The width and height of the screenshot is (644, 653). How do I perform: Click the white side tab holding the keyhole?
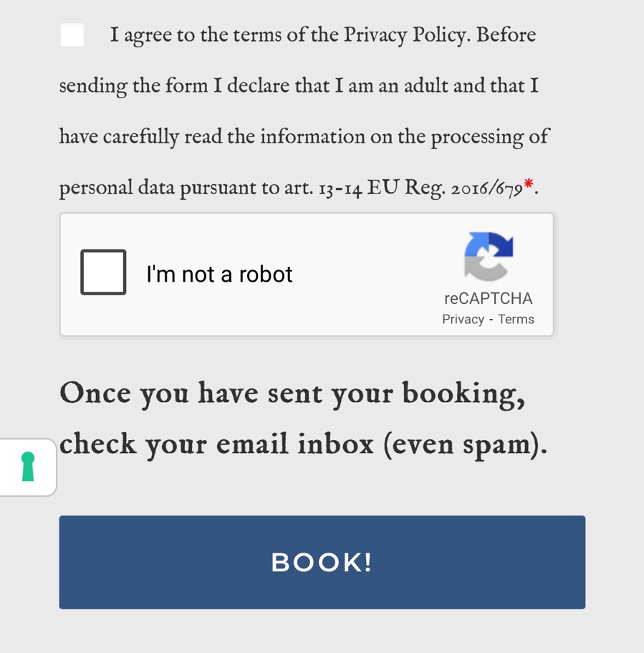[28, 467]
